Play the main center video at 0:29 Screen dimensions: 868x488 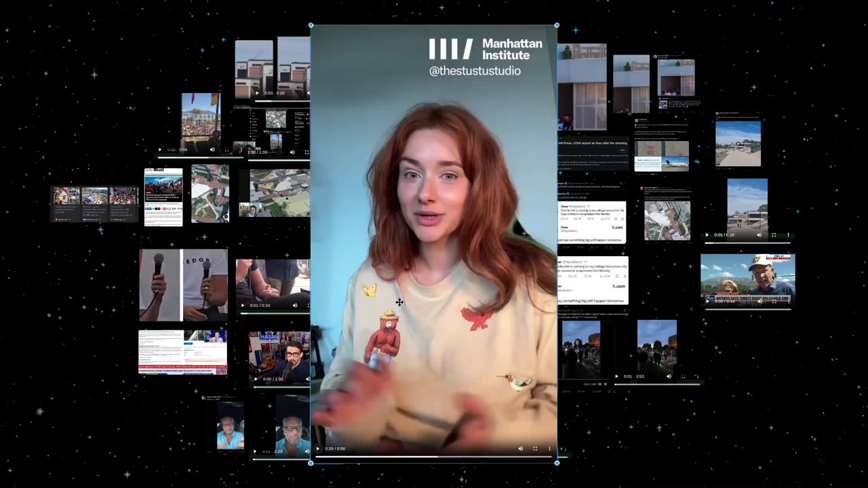317,449
